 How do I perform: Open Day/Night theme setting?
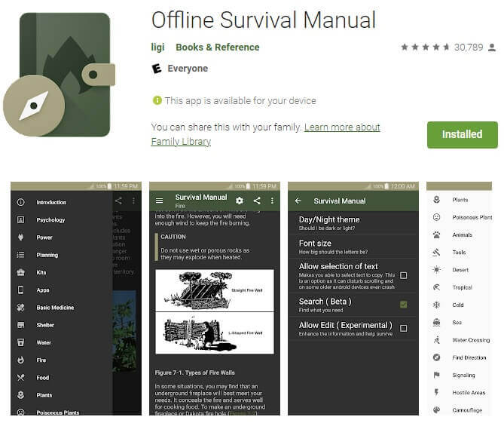[353, 223]
